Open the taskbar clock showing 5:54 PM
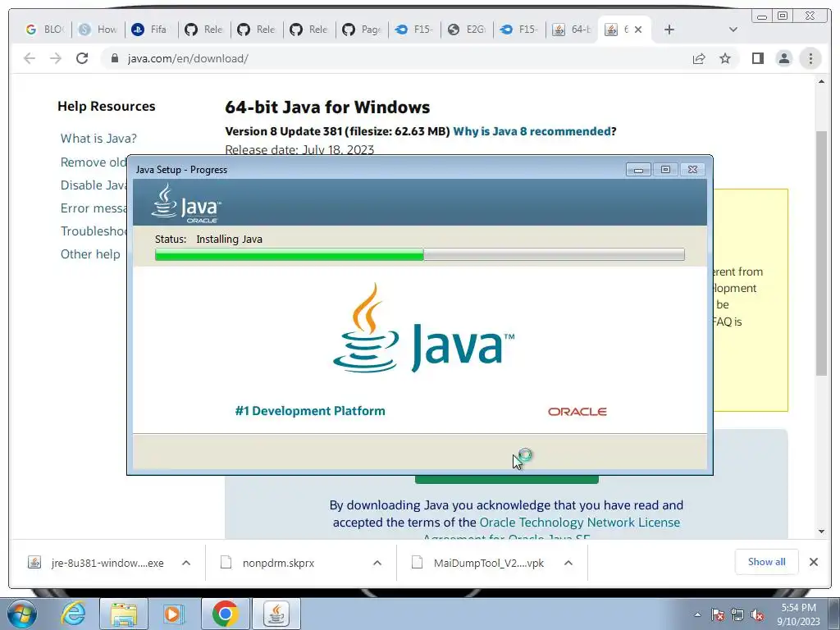The width and height of the screenshot is (840, 630). pos(798,614)
